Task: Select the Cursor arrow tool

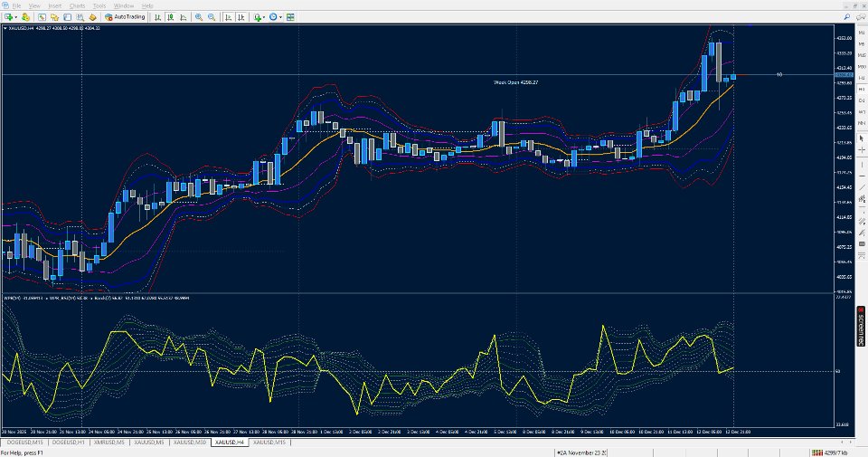Action: click(862, 138)
